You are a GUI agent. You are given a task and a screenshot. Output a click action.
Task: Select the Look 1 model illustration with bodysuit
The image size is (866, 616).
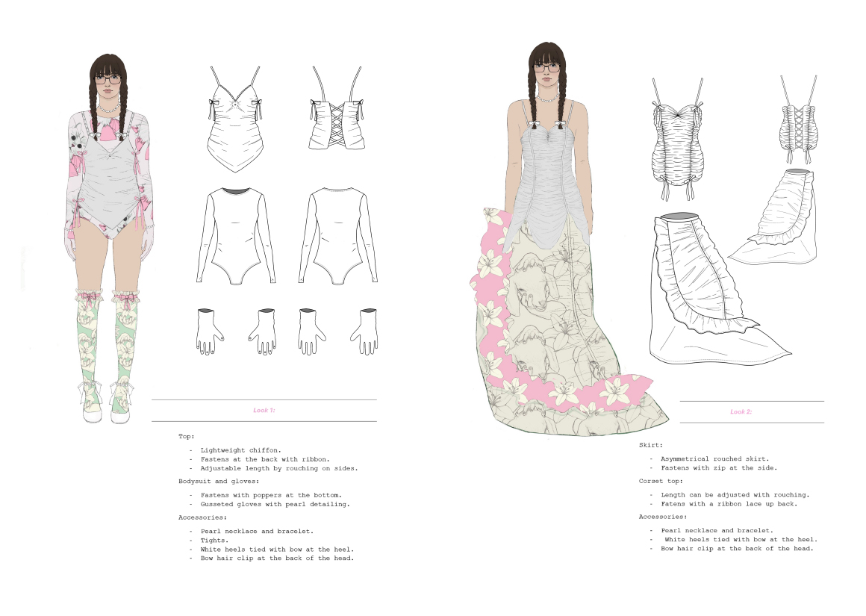pyautogui.click(x=109, y=239)
